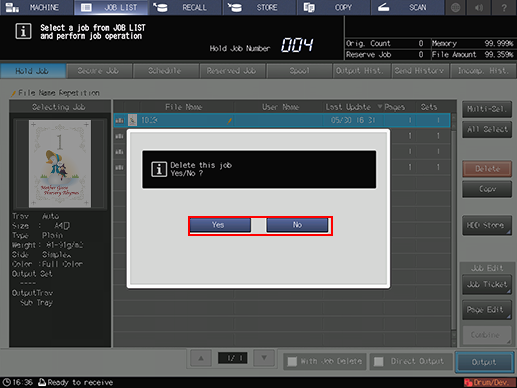Click the Drum/Dev. warning indicator
Screen dimensions: 517x388
(490, 382)
